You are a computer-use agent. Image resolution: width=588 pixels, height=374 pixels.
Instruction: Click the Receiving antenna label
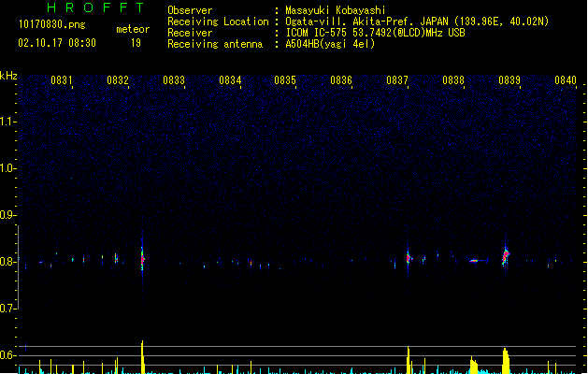(215, 44)
